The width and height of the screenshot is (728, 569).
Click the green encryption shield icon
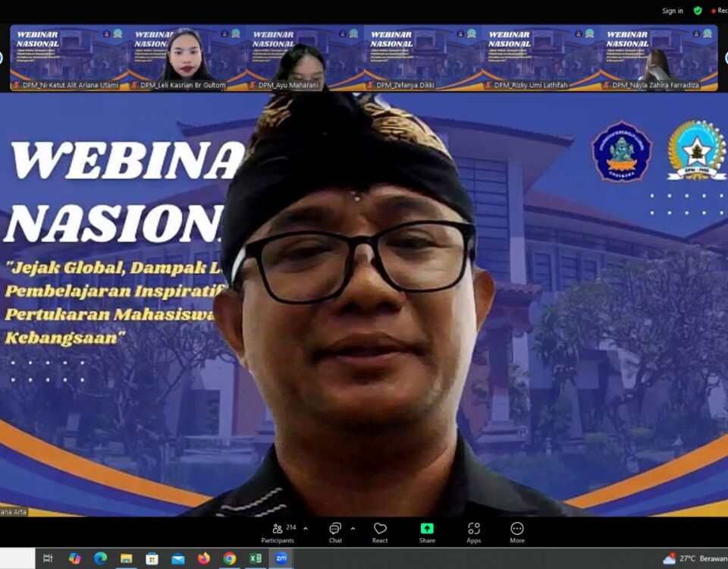click(x=698, y=11)
